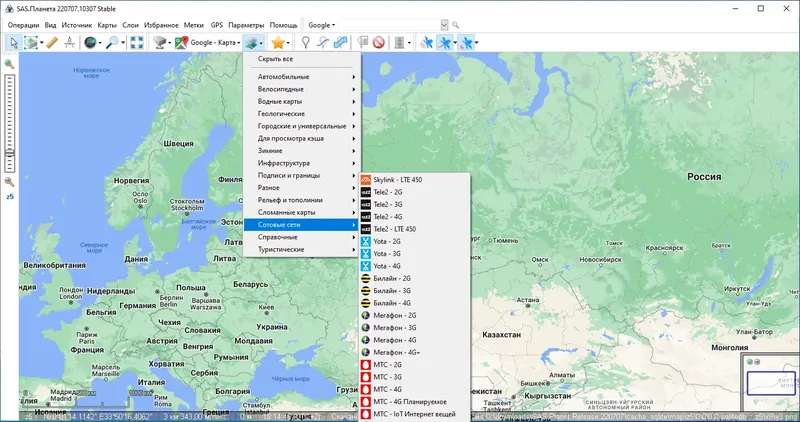Click the z5 zoom level label

[x=10, y=196]
